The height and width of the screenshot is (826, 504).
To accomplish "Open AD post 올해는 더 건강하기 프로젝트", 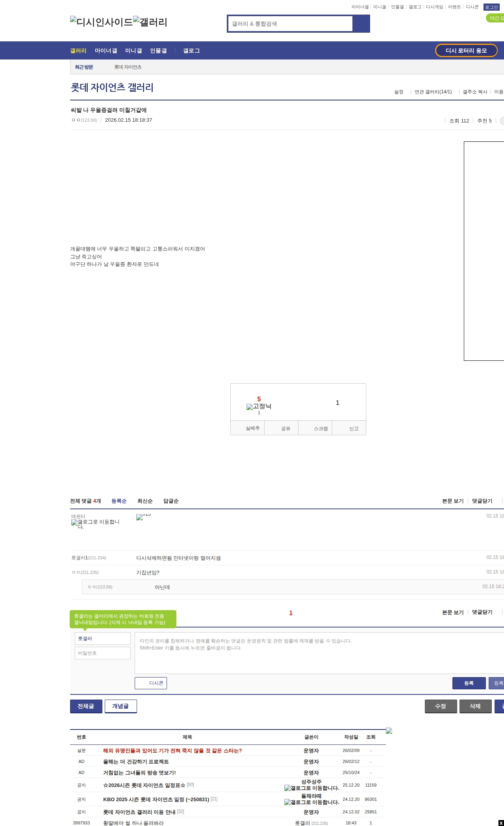I will [136, 762].
